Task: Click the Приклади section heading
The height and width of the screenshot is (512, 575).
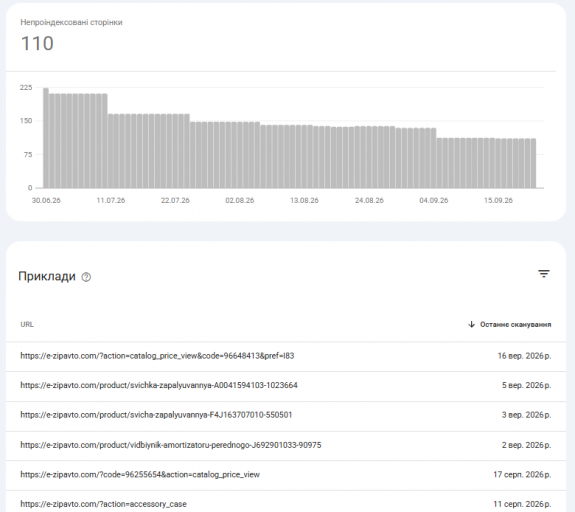Action: click(47, 276)
